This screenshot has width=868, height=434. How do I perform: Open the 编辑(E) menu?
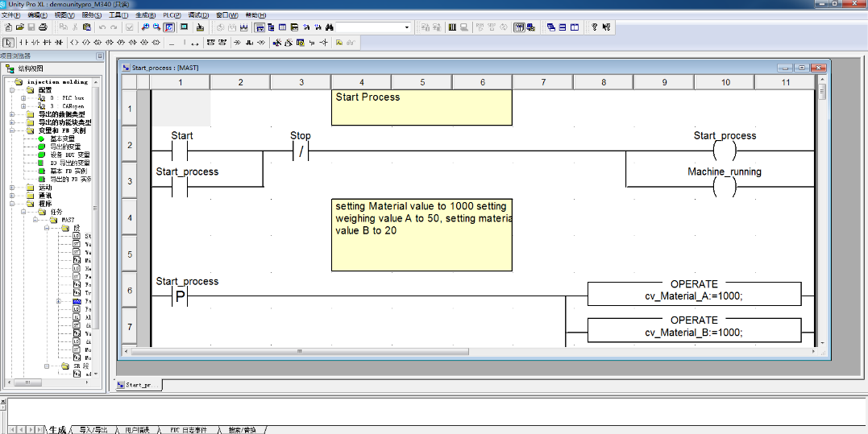tap(37, 15)
